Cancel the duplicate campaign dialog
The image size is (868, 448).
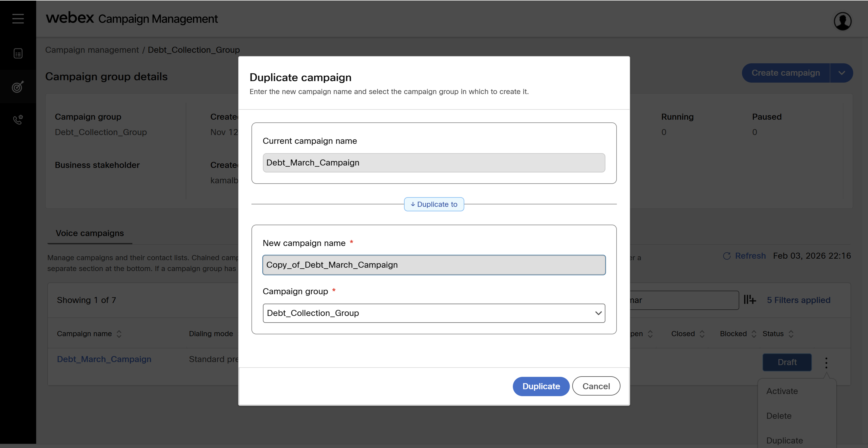tap(596, 386)
